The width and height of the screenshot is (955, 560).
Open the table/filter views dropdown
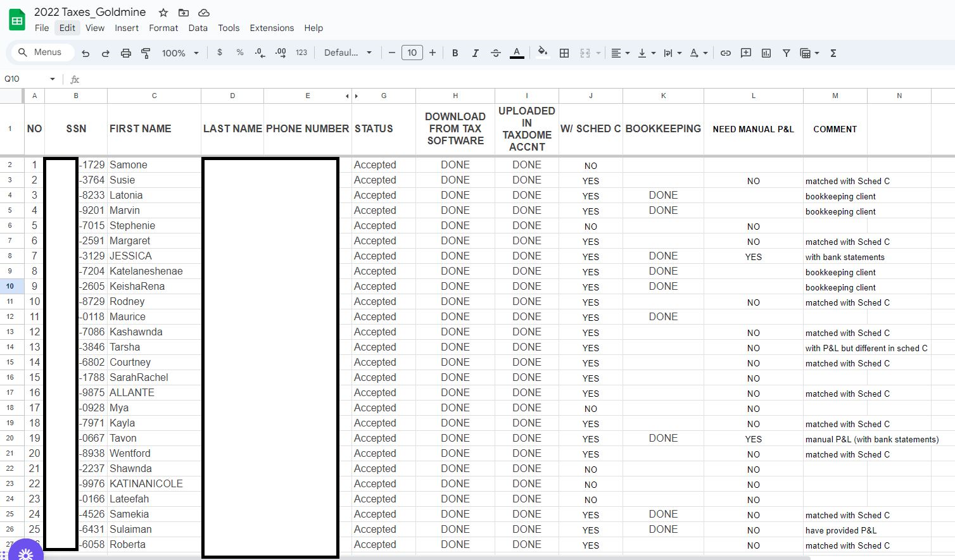(x=810, y=53)
